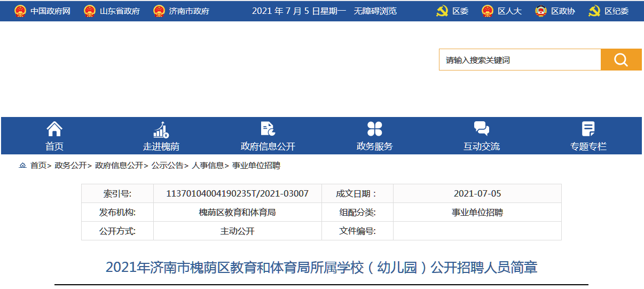Click the 索引号 label cell
The image size is (644, 289).
(117, 193)
